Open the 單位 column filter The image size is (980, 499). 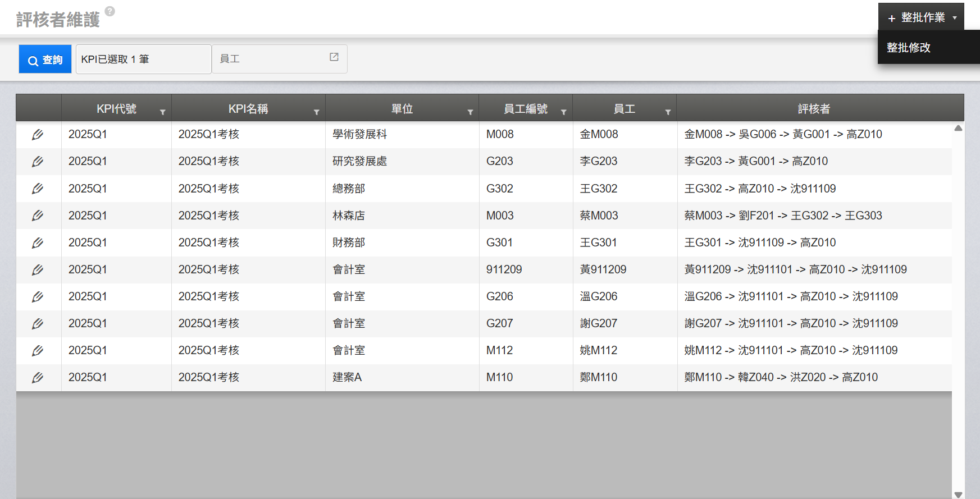pyautogui.click(x=470, y=112)
